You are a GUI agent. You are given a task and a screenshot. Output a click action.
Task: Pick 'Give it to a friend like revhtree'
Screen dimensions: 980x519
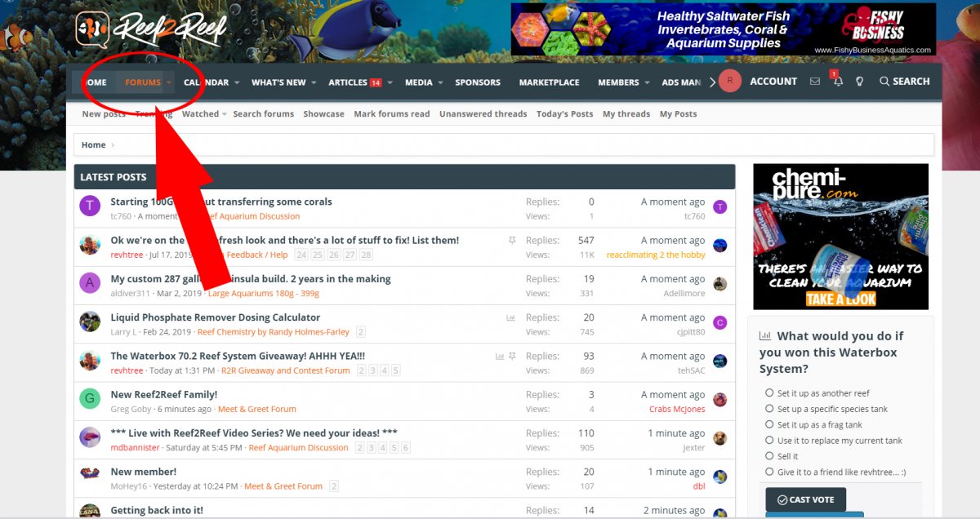769,472
